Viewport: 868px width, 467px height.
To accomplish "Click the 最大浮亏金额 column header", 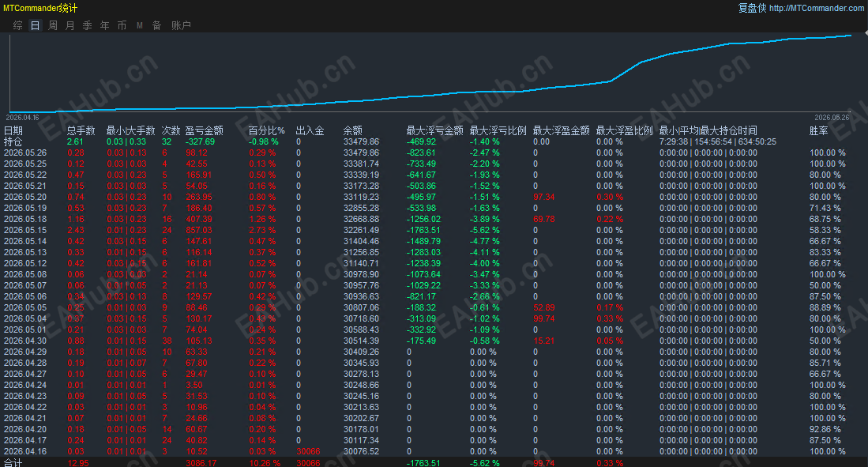I will (x=435, y=130).
